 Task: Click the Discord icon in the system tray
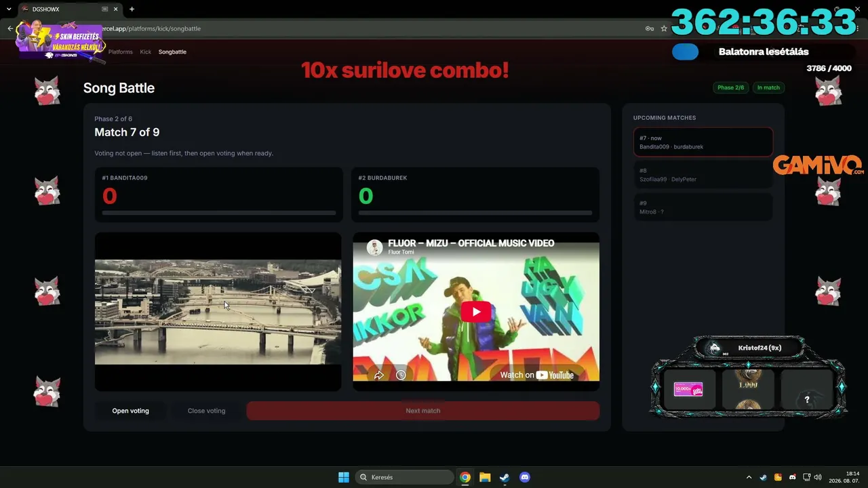click(792, 477)
